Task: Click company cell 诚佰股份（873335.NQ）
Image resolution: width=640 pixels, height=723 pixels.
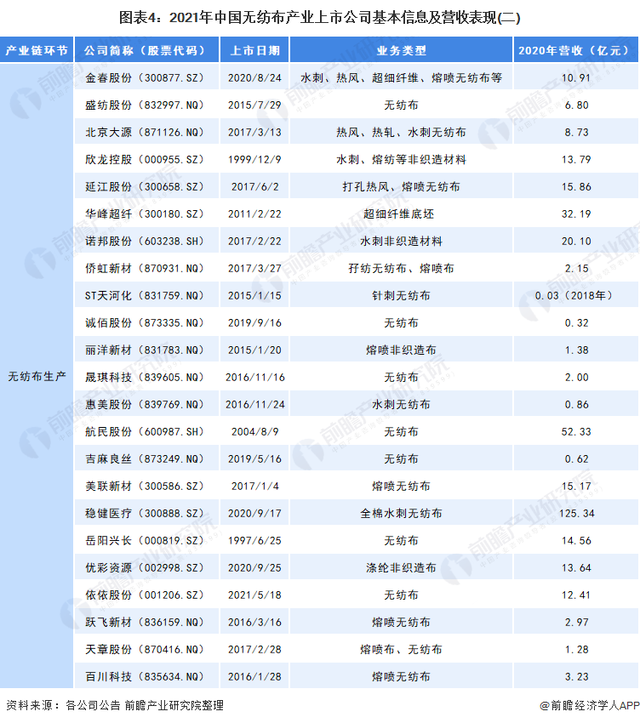Action: [x=145, y=323]
